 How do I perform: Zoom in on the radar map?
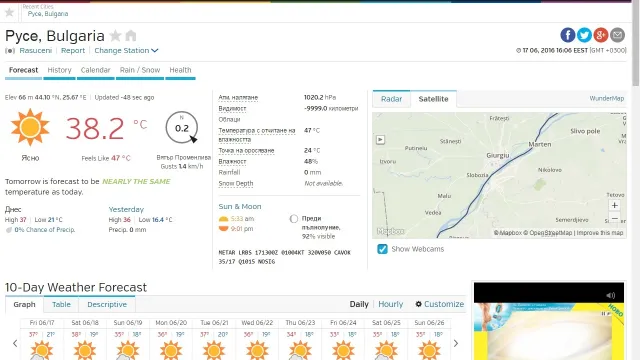click(x=614, y=205)
